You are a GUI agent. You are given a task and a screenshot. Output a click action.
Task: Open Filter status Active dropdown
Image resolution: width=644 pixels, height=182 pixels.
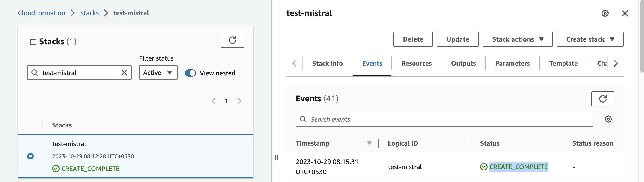(158, 73)
